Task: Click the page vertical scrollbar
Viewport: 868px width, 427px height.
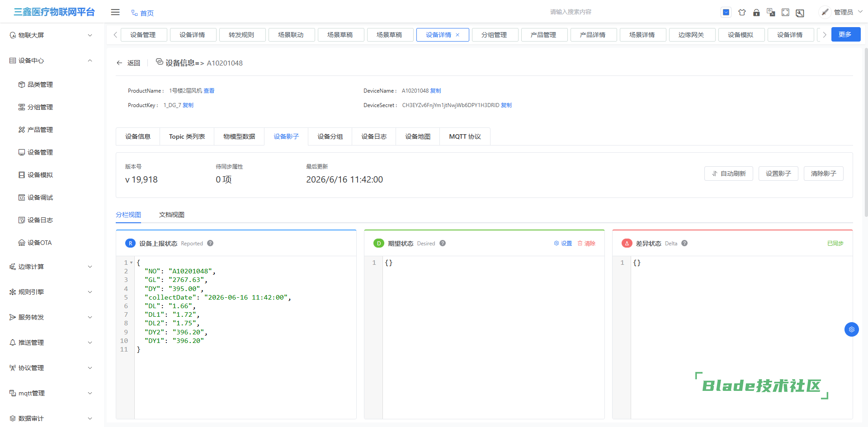Action: (x=866, y=132)
